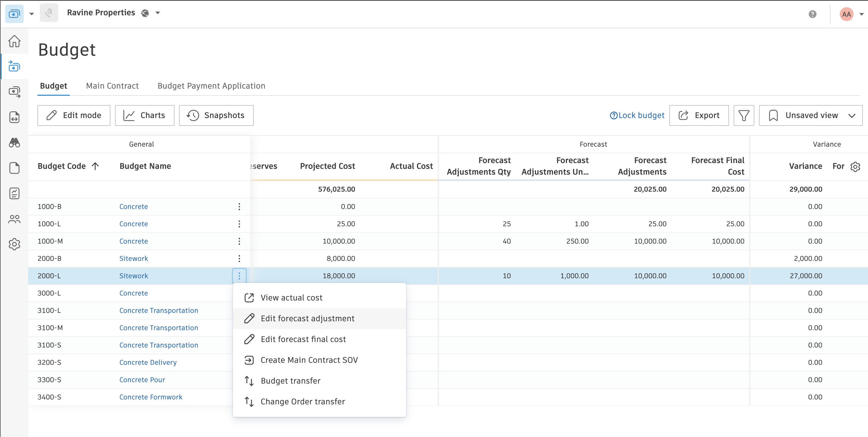Open the three-dot menu for 1000-M row
Viewport: 868px width, 437px height.
point(239,241)
